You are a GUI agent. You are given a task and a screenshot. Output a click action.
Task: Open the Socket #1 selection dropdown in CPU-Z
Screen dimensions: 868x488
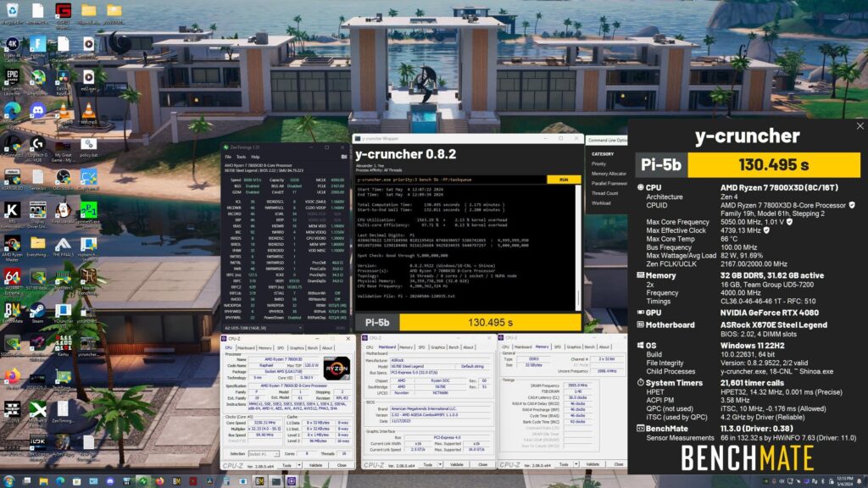pos(264,454)
